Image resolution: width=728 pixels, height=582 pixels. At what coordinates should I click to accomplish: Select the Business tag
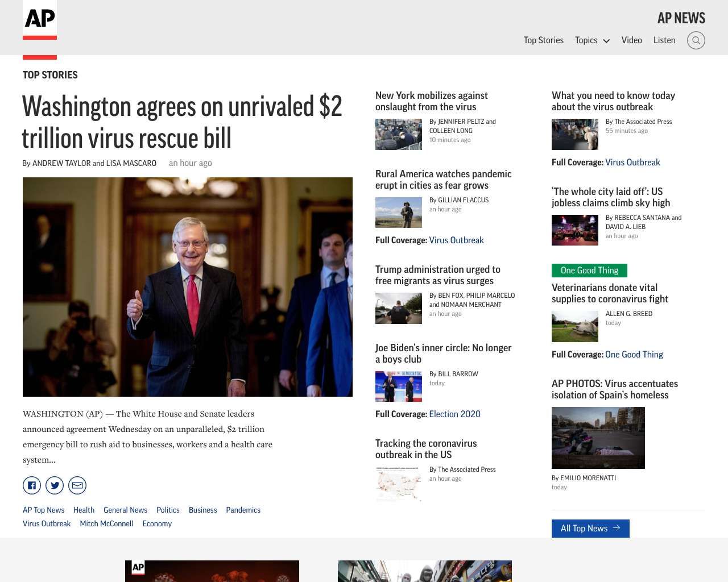[202, 510]
